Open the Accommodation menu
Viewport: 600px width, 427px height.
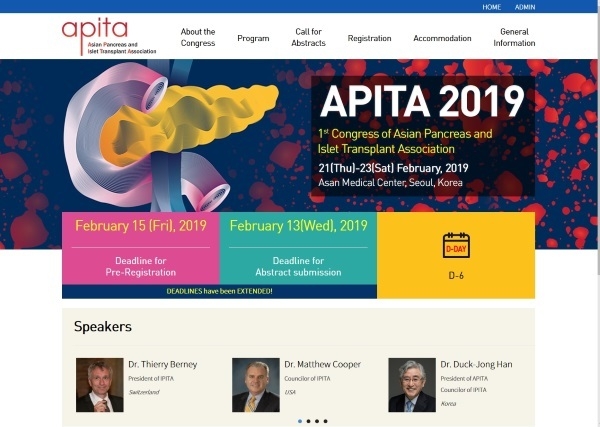pos(442,38)
